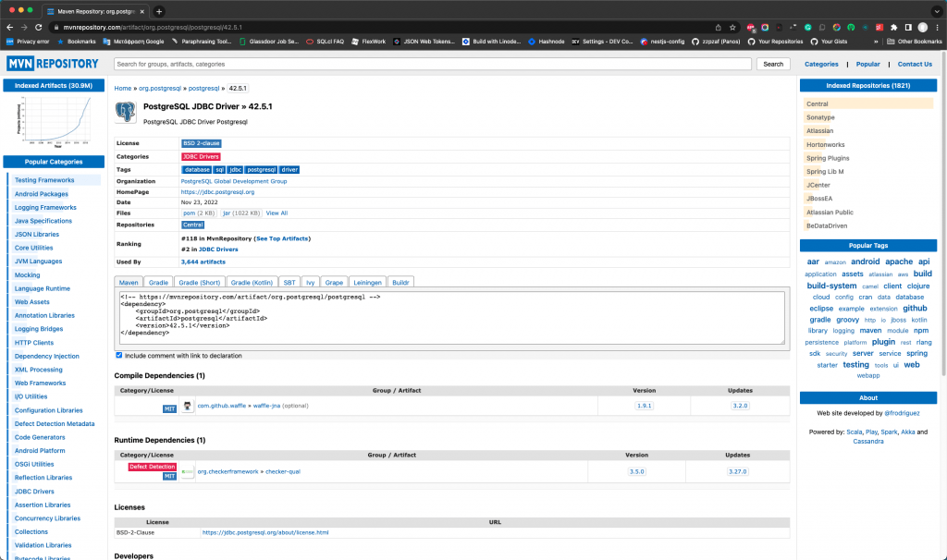Open the Extensions puzzle piece menu

[894, 27]
